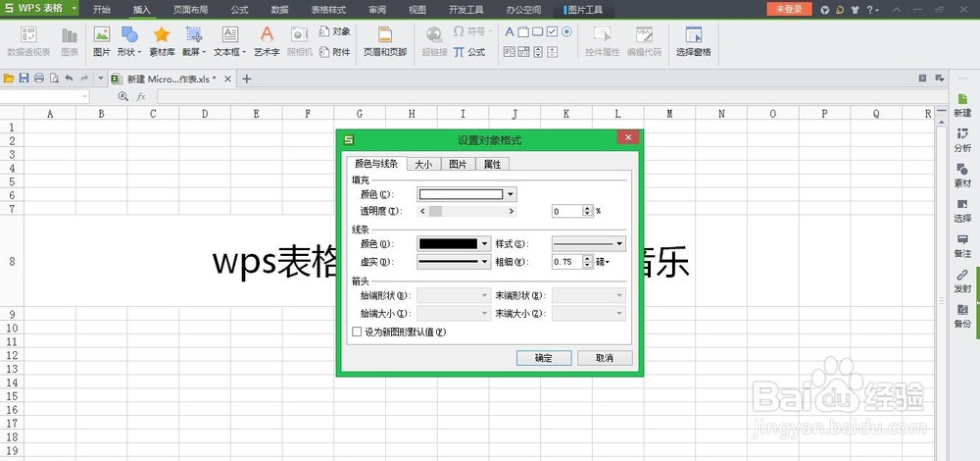Viewport: 980px width, 461px height.
Task: Close the 新建 Micro...作表.xls document tab
Action: pyautogui.click(x=227, y=78)
